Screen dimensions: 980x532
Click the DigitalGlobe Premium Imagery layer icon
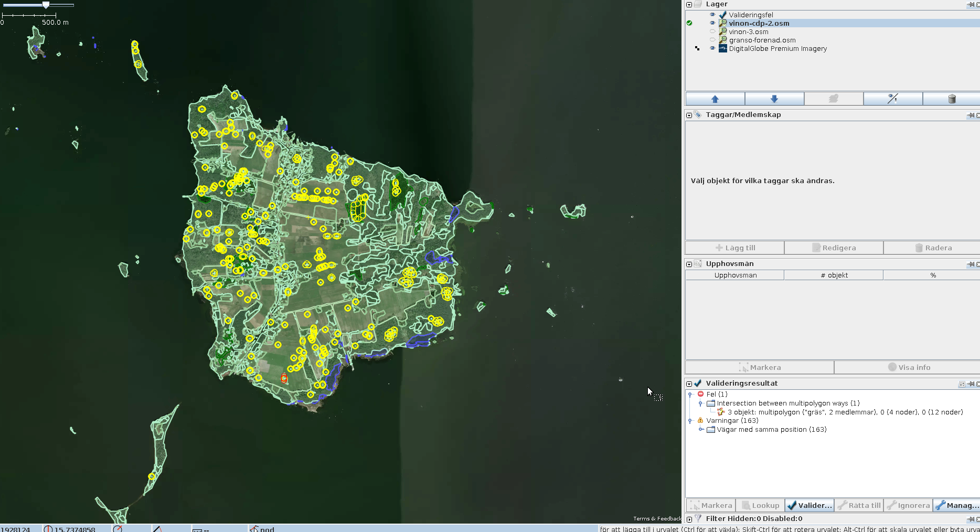click(x=722, y=48)
